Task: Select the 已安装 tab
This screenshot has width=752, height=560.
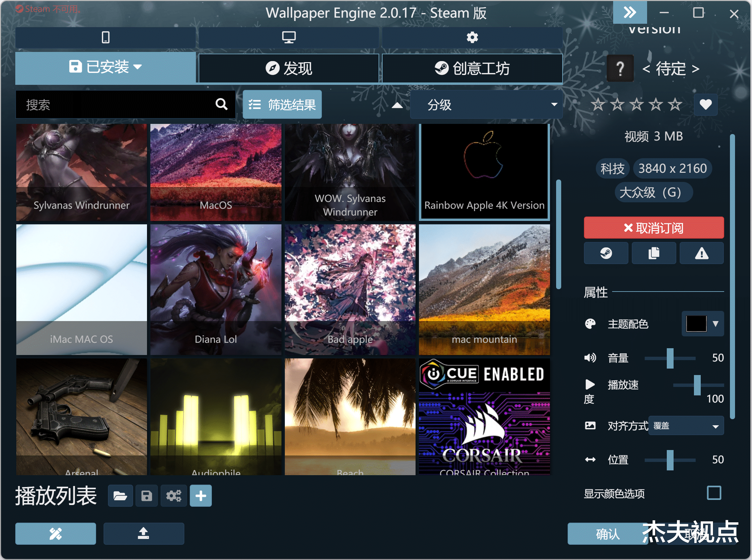Action: coord(106,68)
